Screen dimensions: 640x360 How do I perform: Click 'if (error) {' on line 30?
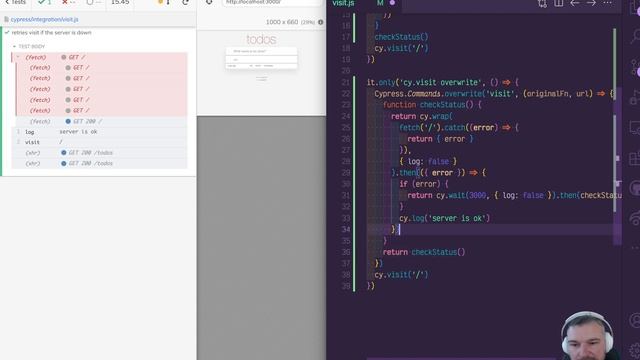(x=424, y=184)
